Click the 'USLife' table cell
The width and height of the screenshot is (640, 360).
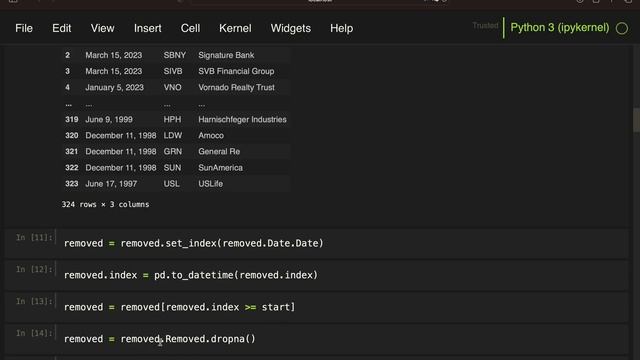pos(211,184)
